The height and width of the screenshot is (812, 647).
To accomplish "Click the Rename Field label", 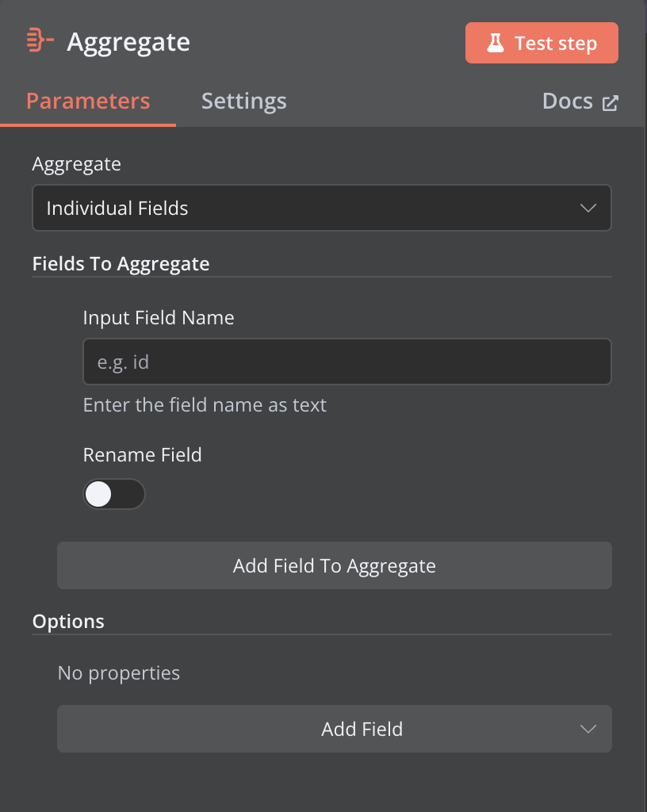I will click(143, 454).
